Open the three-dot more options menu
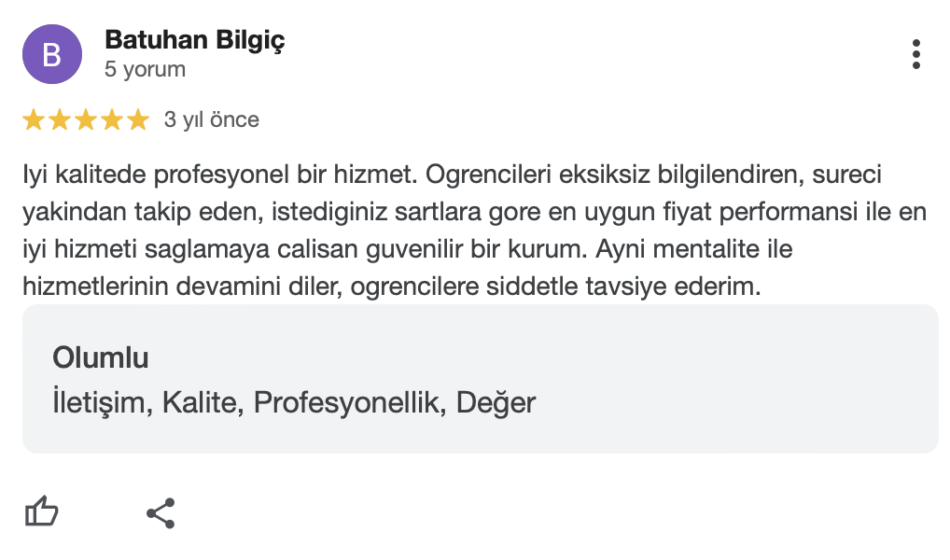This screenshot has height=560, width=950. pyautogui.click(x=916, y=54)
